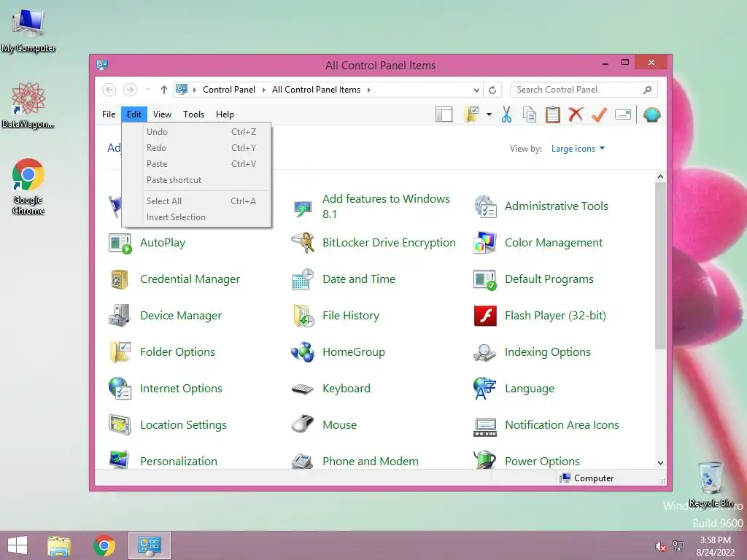The width and height of the screenshot is (747, 560).
Task: Click the Refresh button in address bar
Action: [x=492, y=90]
